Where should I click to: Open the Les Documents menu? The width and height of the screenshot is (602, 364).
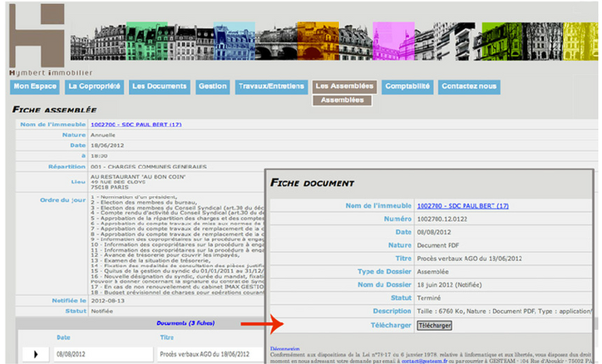160,86
